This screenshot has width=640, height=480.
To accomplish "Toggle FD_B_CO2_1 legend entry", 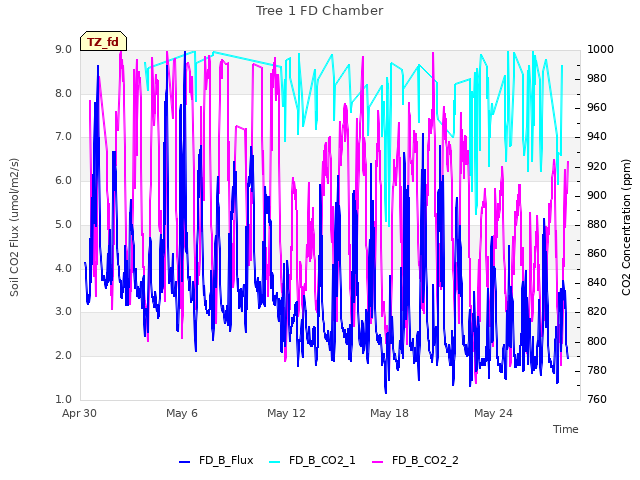I will click(312, 460).
